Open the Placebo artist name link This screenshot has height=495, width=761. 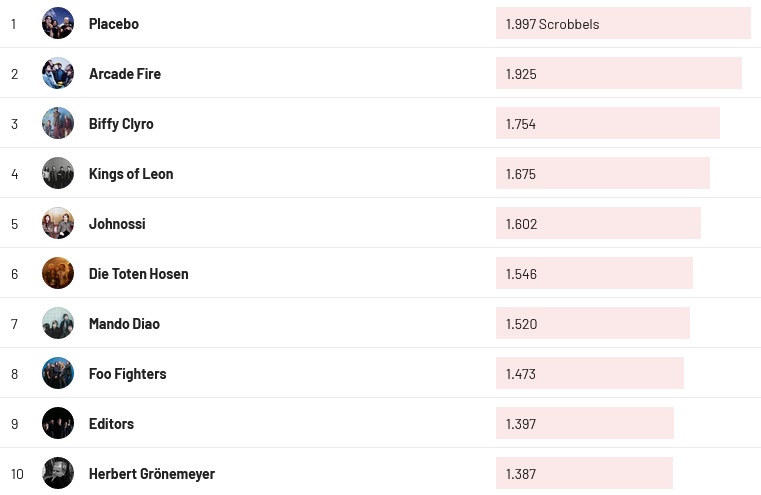(x=113, y=24)
